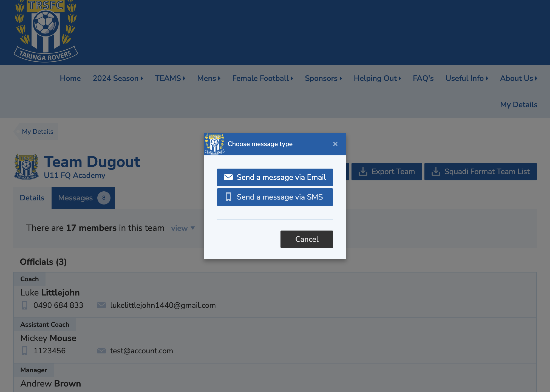This screenshot has width=550, height=392.
Task: Switch to the Details tab
Action: 32,198
